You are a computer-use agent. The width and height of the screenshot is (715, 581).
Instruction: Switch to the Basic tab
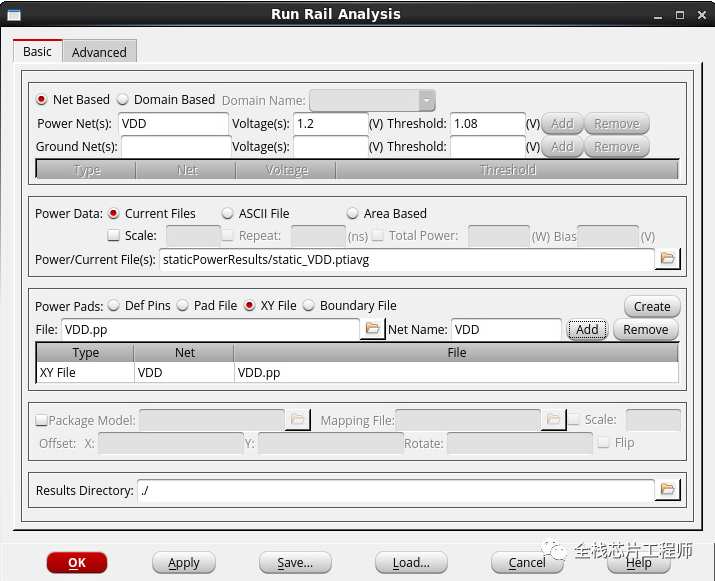click(x=37, y=51)
